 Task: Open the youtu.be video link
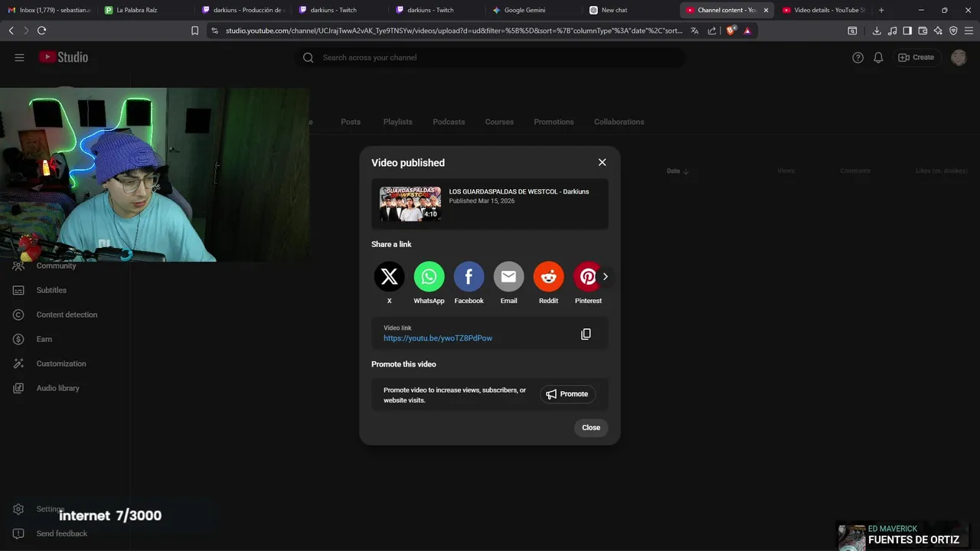click(438, 338)
